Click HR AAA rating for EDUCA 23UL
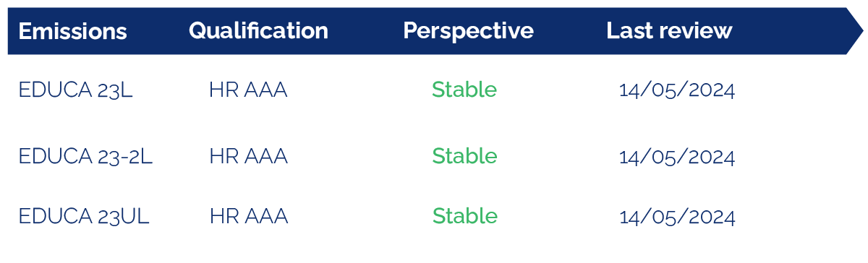Screen dimensions: 868x263 point(249,216)
